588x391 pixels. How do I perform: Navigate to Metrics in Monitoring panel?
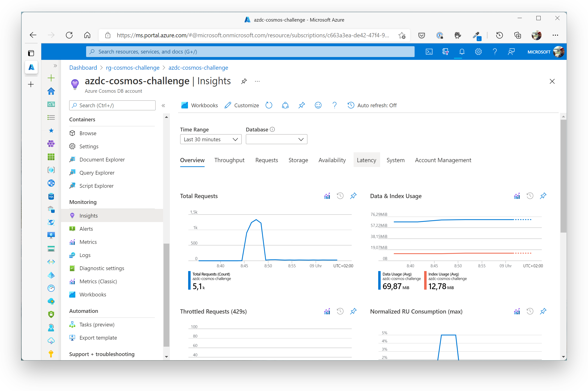pyautogui.click(x=87, y=242)
